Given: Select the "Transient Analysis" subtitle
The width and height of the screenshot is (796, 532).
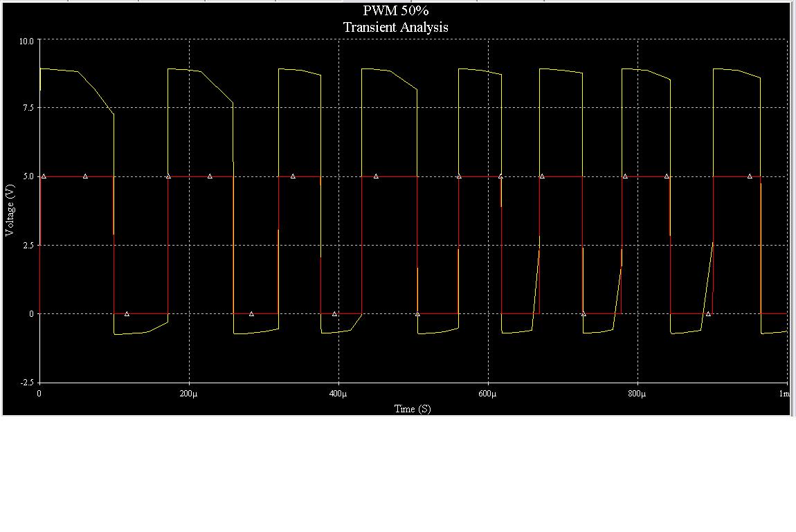Looking at the screenshot, I should [x=395, y=27].
